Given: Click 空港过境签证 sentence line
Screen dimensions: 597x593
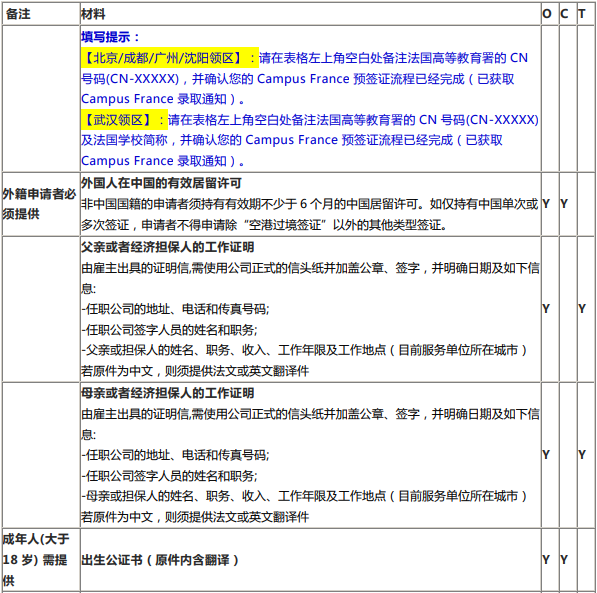Looking at the screenshot, I should (x=264, y=225).
